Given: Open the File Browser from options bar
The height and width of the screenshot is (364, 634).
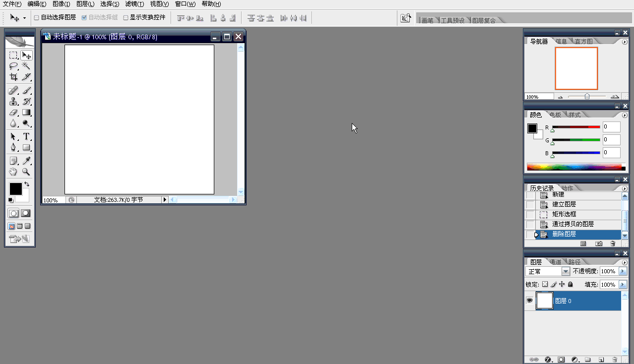Looking at the screenshot, I should [406, 18].
